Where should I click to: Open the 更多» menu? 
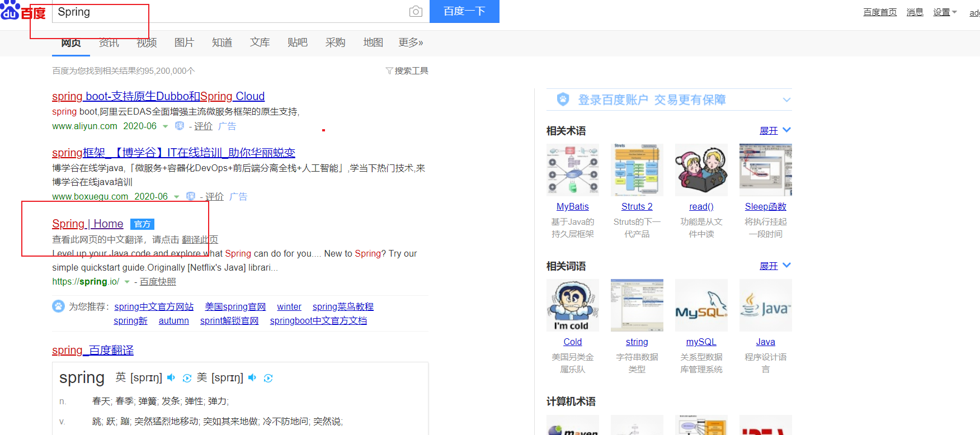[411, 42]
